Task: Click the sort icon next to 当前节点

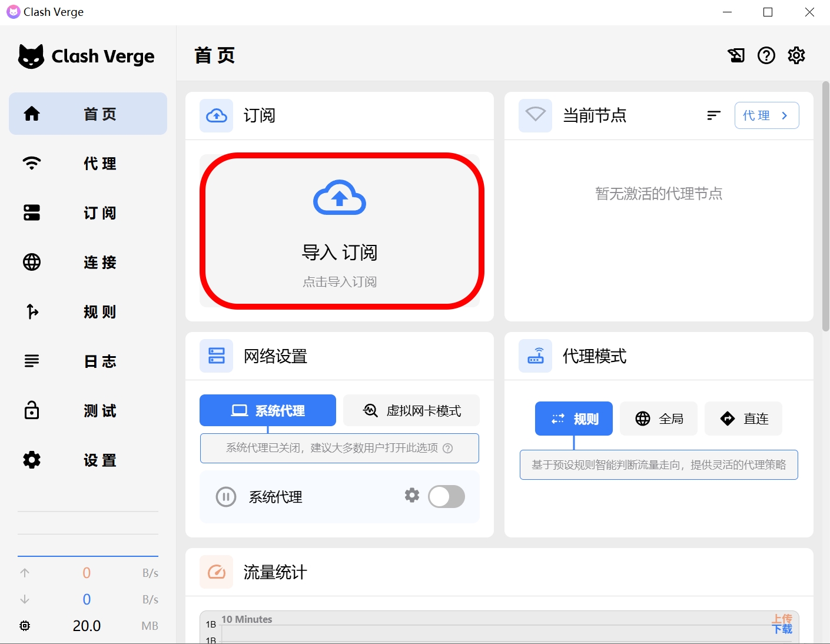Action: pyautogui.click(x=713, y=115)
